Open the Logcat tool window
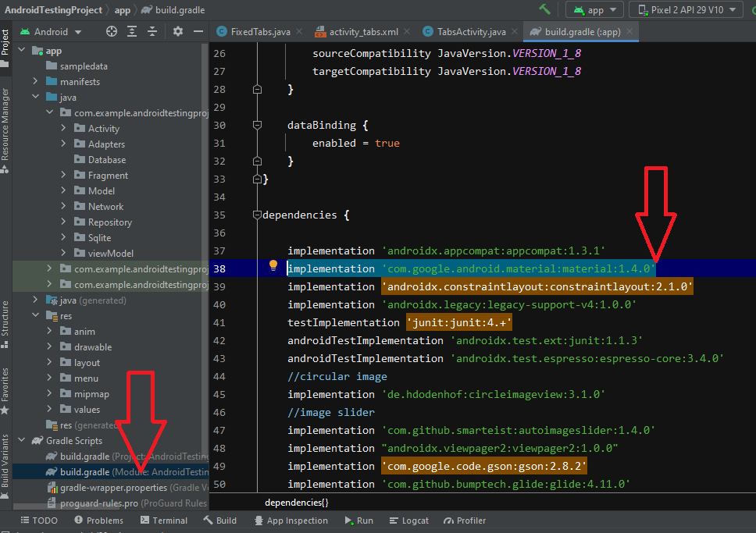Image resolution: width=756 pixels, height=533 pixels. [x=409, y=521]
